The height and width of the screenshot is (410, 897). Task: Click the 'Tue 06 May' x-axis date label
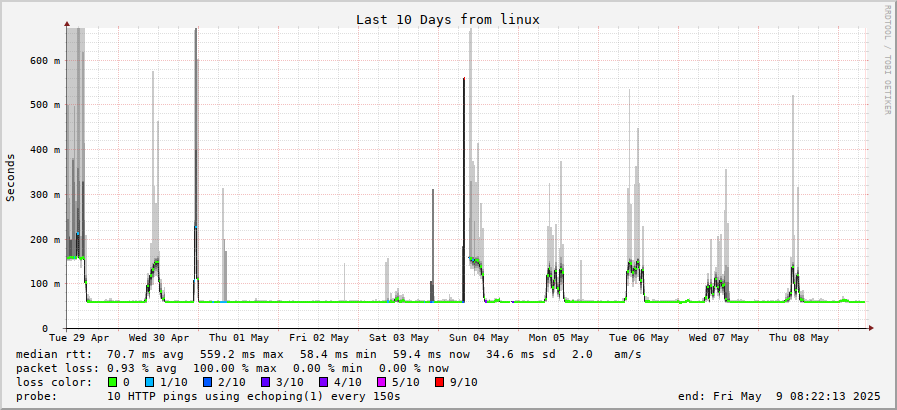point(639,338)
